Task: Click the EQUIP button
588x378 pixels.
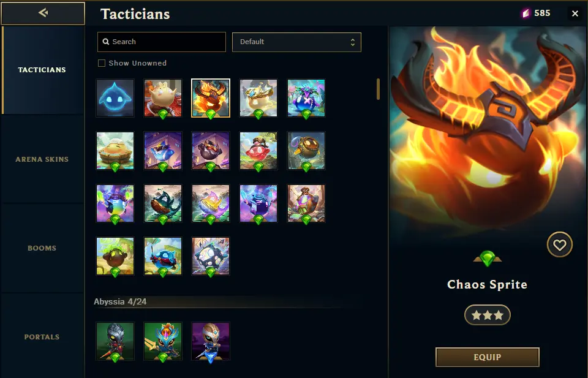Action: click(x=487, y=357)
